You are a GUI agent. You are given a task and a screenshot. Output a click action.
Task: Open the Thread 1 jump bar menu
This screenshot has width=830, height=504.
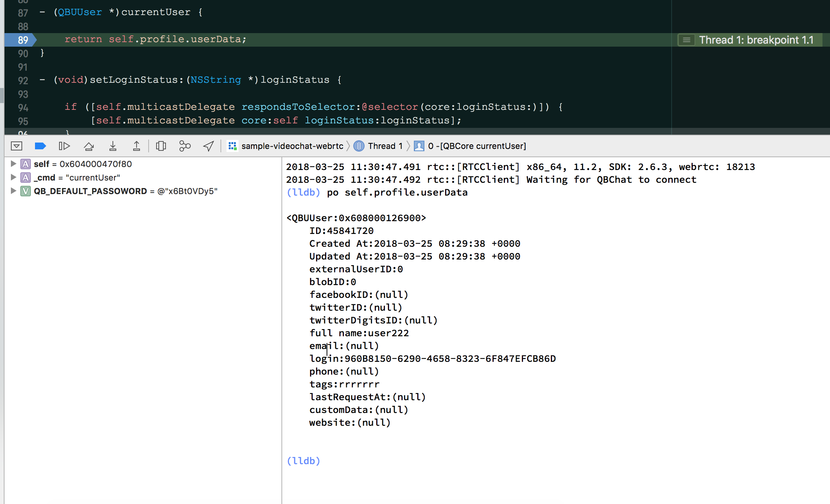(x=385, y=146)
